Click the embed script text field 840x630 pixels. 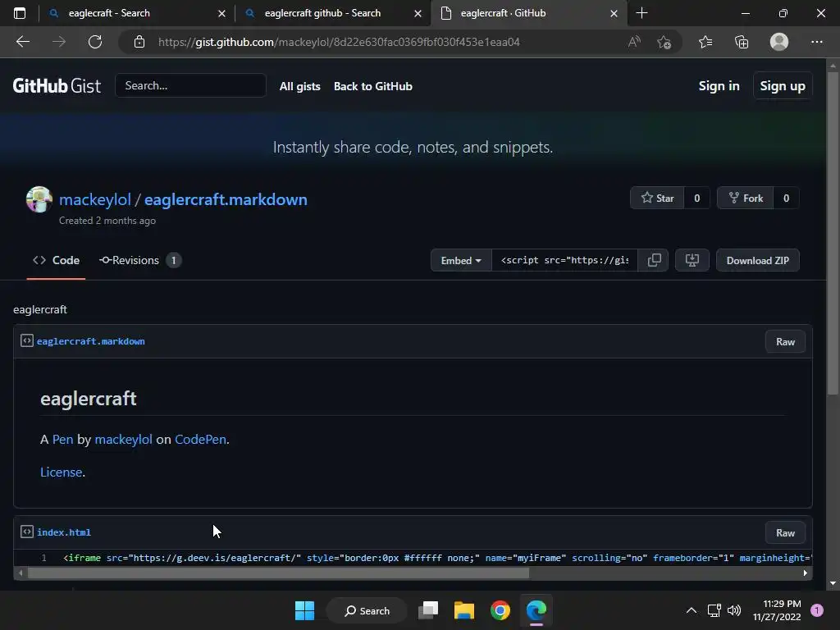coord(564,260)
